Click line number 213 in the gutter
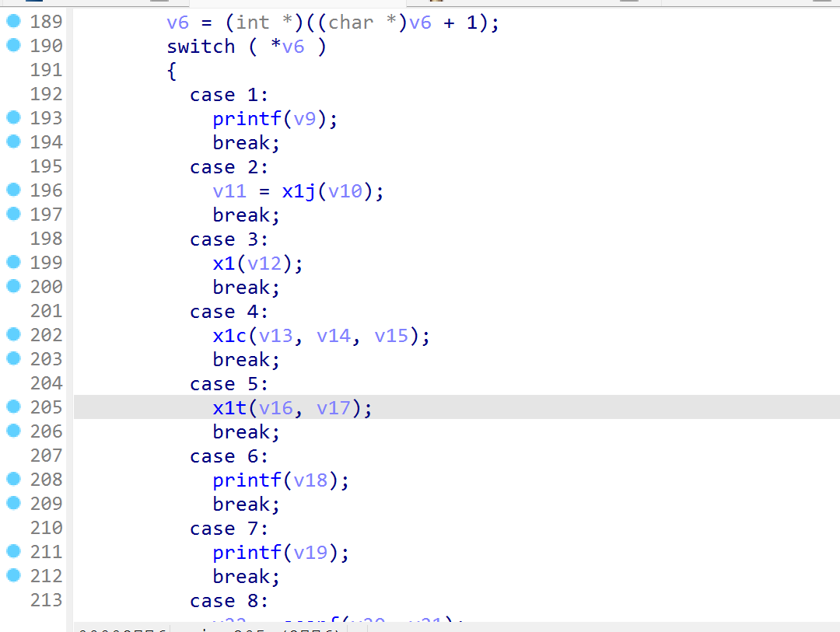Image resolution: width=840 pixels, height=632 pixels. pyautogui.click(x=46, y=600)
